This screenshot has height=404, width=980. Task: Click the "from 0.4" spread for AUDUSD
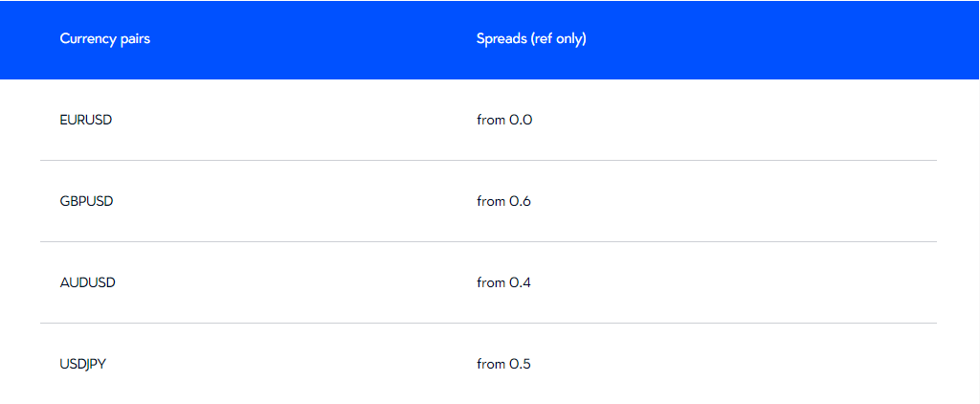click(x=504, y=282)
